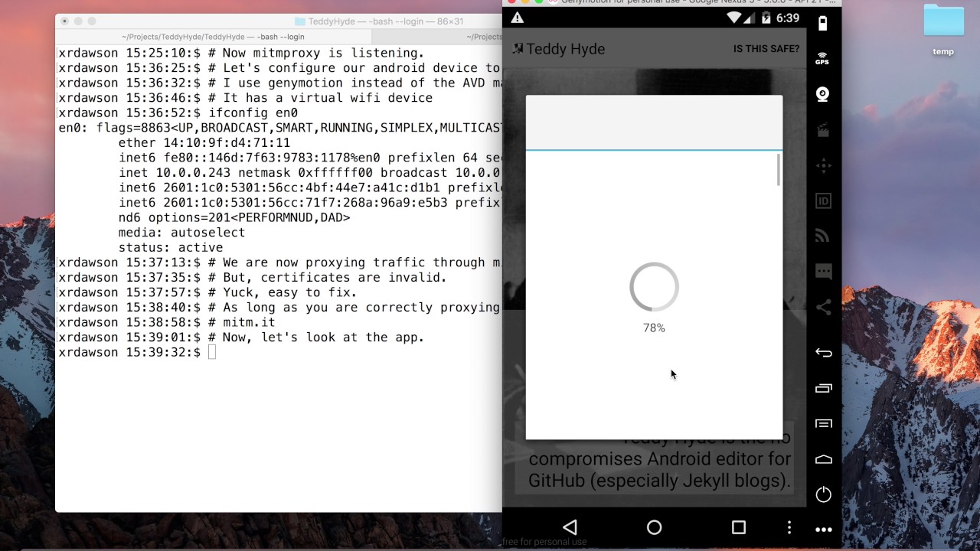Switch to the second ~/Projects terminal tab

(436, 37)
